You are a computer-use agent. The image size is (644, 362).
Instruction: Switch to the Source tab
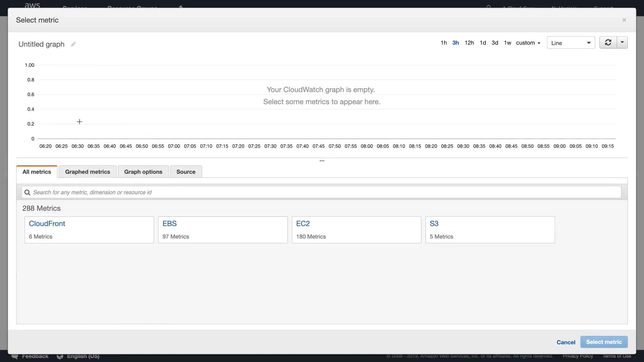point(186,172)
